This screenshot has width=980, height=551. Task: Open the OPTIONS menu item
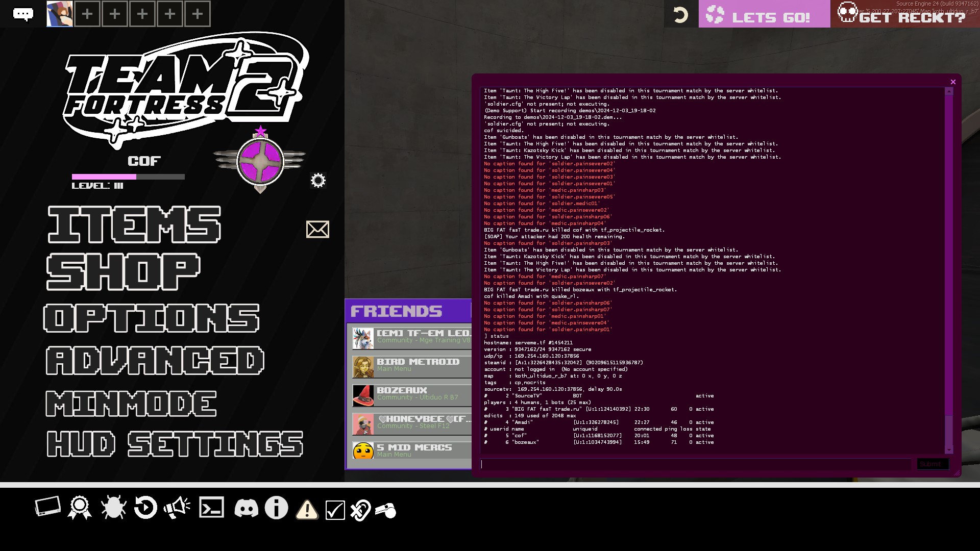152,318
